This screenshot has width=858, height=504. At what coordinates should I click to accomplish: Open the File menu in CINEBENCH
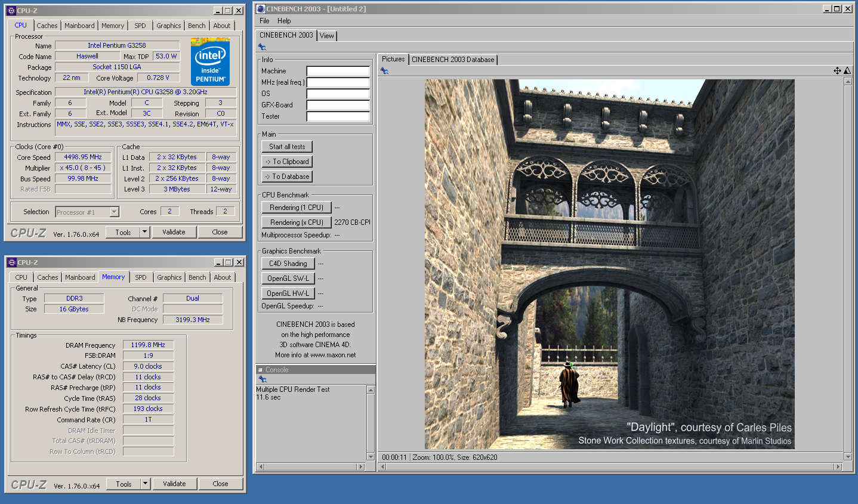tap(264, 21)
